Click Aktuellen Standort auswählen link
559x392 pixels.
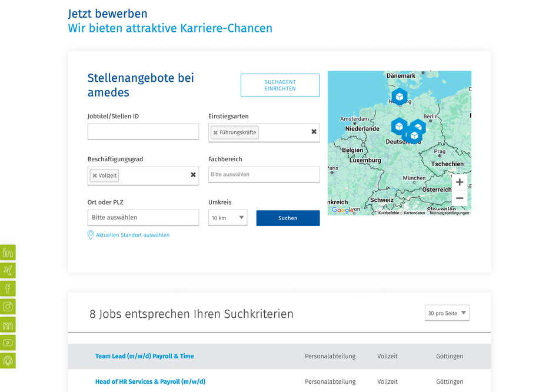pos(132,235)
